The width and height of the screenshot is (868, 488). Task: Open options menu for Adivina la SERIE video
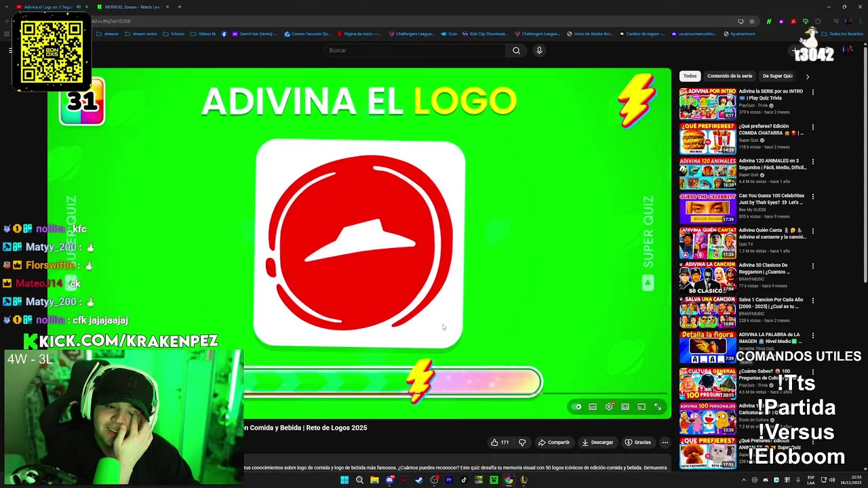coord(812,92)
